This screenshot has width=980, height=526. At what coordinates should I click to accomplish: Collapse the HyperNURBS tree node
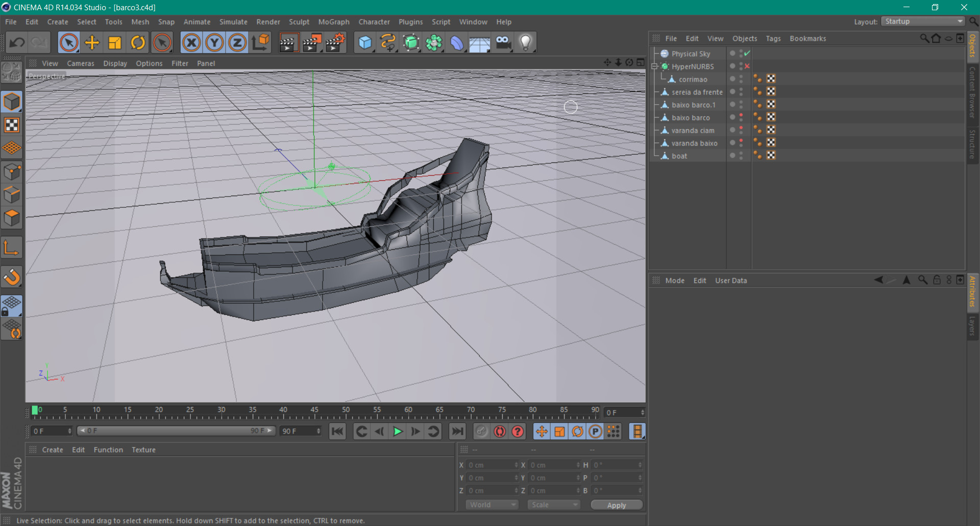coord(654,66)
